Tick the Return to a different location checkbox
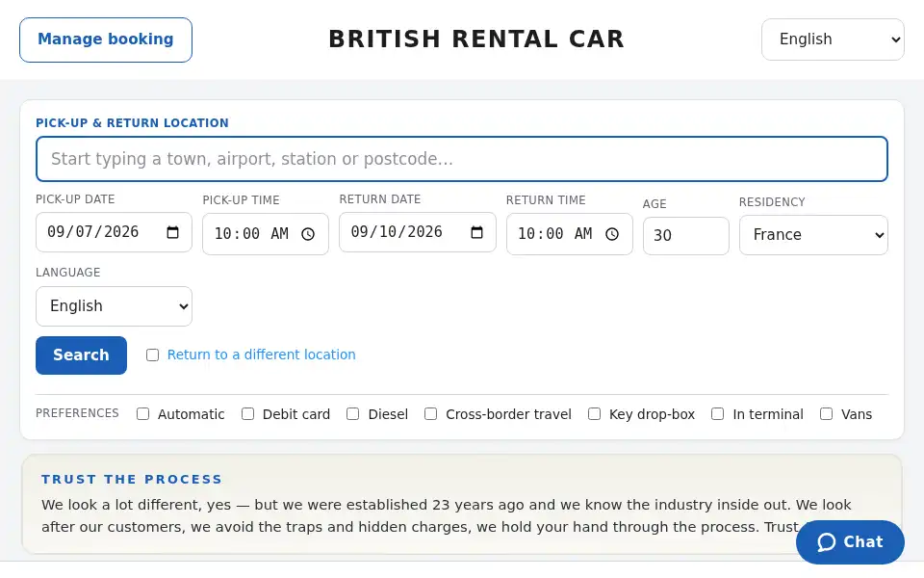924x578 pixels. (153, 355)
